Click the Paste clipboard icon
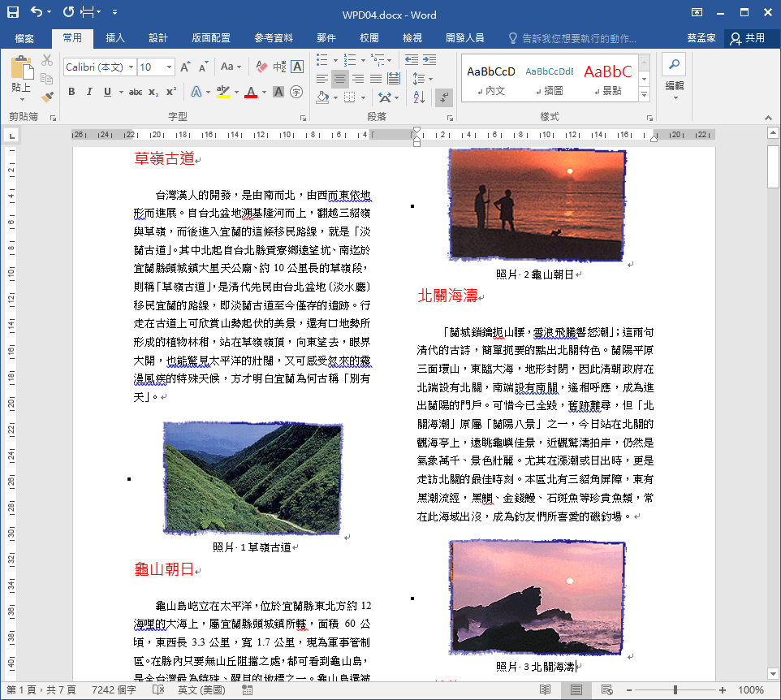781x700 pixels. pos(21,67)
